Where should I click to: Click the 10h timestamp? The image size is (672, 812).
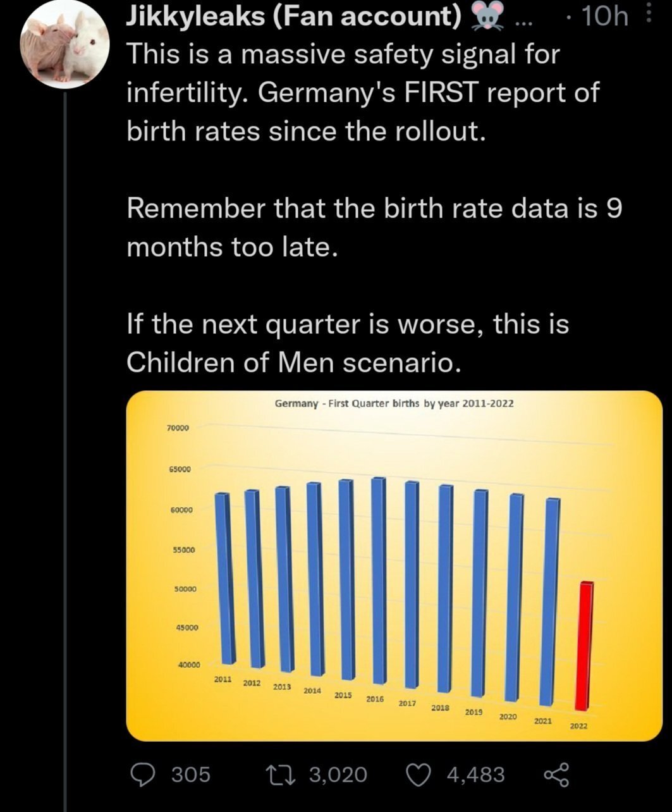[605, 16]
